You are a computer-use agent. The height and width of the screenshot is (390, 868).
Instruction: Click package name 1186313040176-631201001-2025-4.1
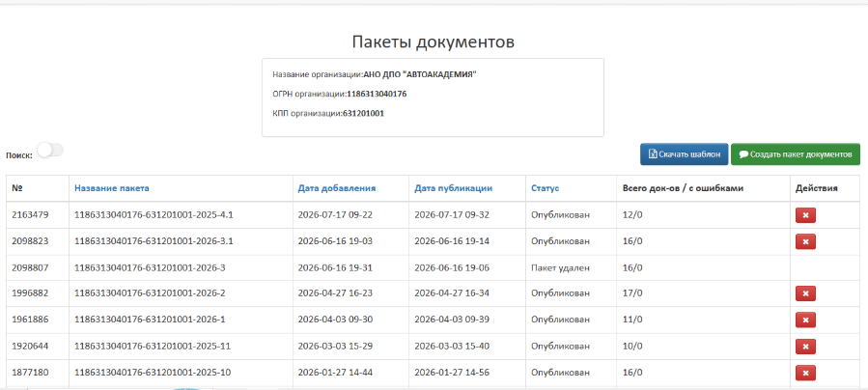(x=154, y=215)
